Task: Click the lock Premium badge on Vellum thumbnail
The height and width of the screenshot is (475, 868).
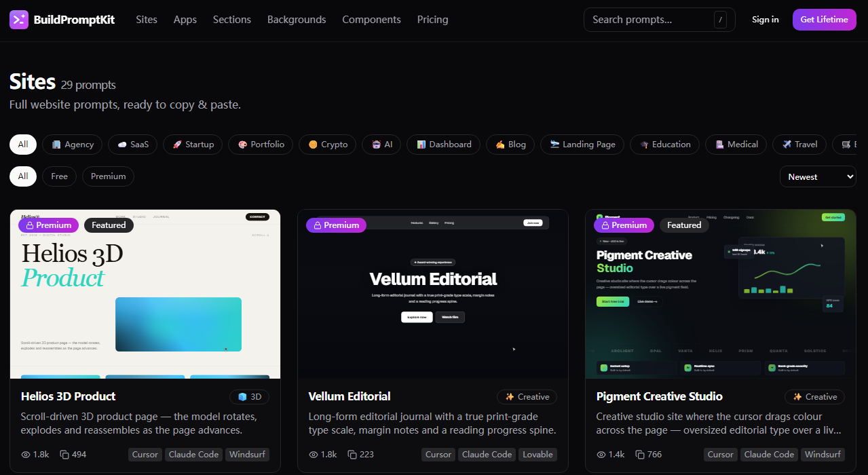Action: pos(337,225)
